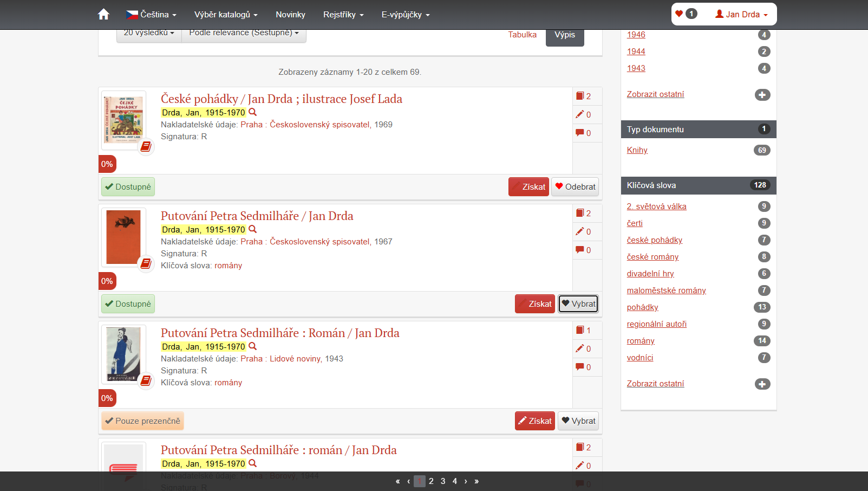Open the favorites heart counter
Viewport: 868px width, 491px height.
click(686, 14)
